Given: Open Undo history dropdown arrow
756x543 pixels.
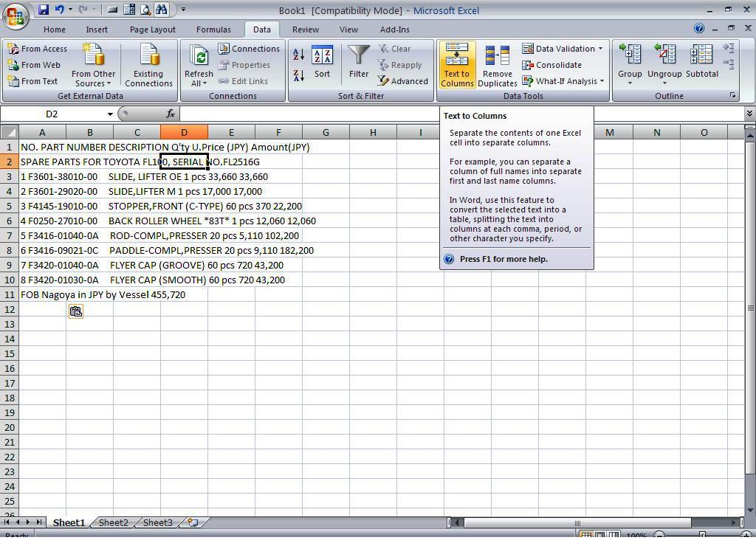Looking at the screenshot, I should click(x=70, y=10).
